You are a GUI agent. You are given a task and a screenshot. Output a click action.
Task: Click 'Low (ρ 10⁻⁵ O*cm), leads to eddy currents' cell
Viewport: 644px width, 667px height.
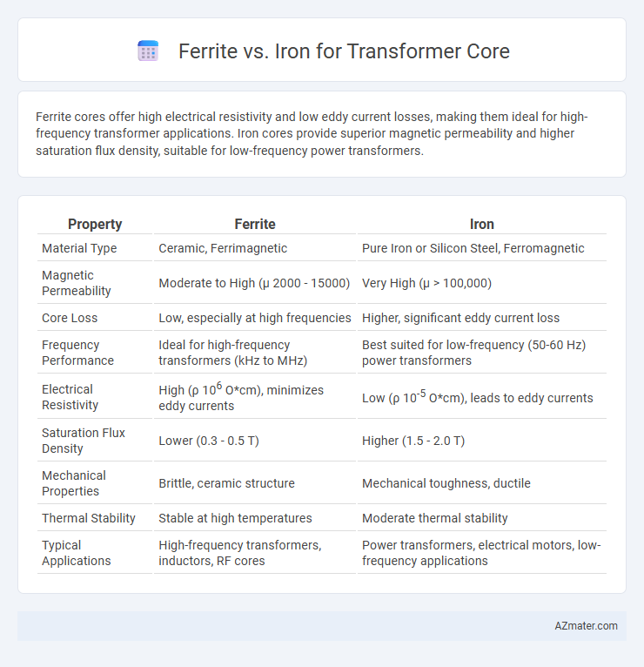tap(481, 396)
